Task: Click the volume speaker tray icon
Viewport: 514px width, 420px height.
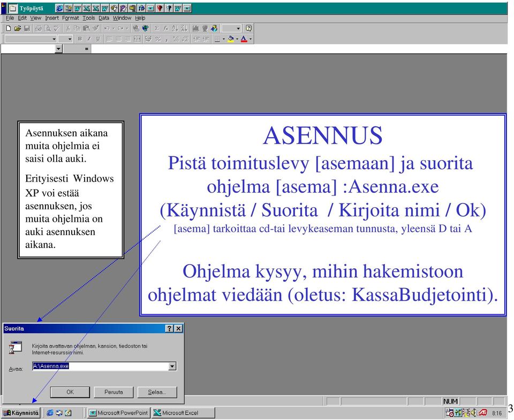Action: pyautogui.click(x=474, y=413)
